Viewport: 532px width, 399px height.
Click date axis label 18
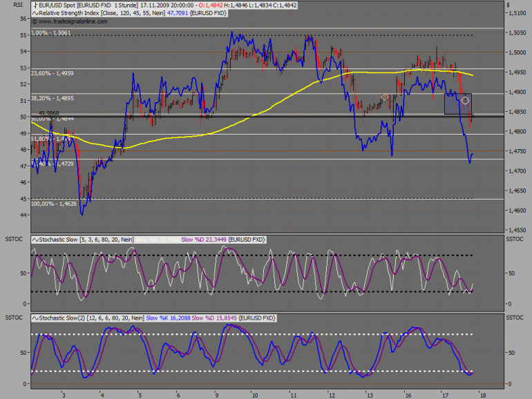tap(483, 396)
